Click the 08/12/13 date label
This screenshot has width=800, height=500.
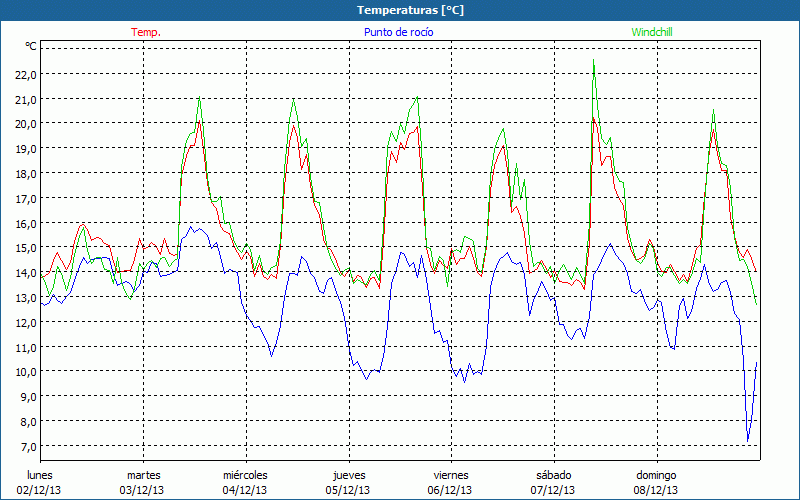(x=656, y=490)
